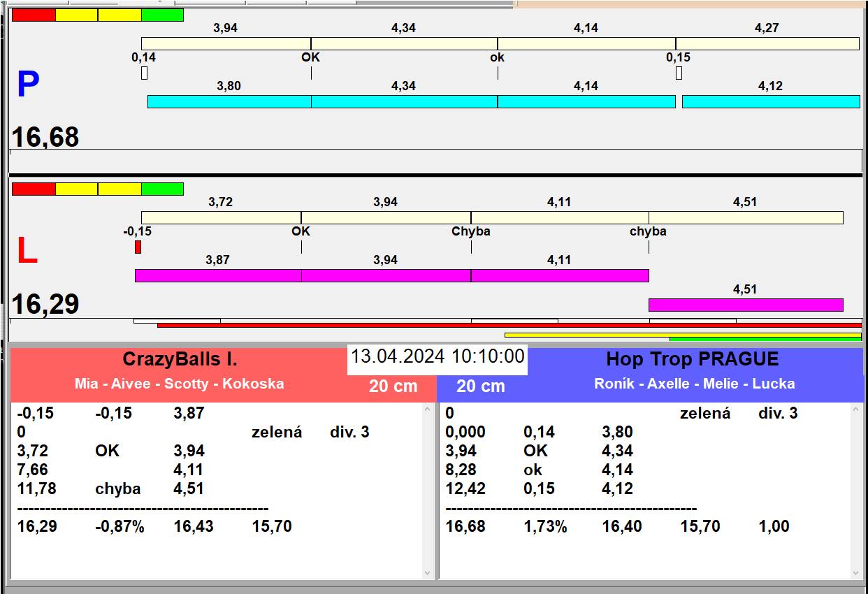Viewport: 868px width, 594px height.
Task: Click the yellow progress bar above the team headers
Action: 683,335
